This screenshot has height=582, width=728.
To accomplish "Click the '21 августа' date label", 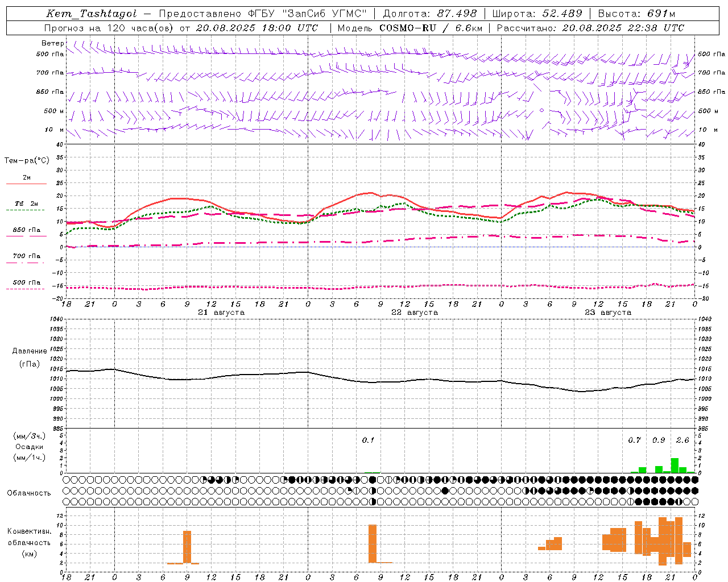I will coord(221,313).
